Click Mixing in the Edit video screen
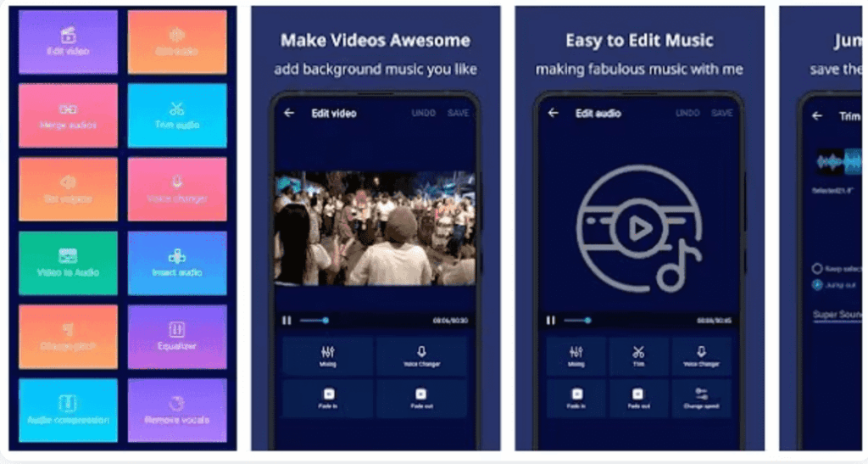 point(328,356)
